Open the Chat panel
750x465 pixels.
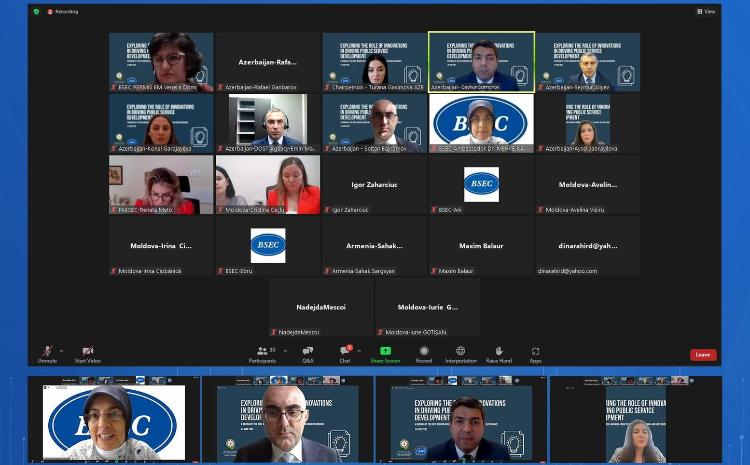[345, 354]
